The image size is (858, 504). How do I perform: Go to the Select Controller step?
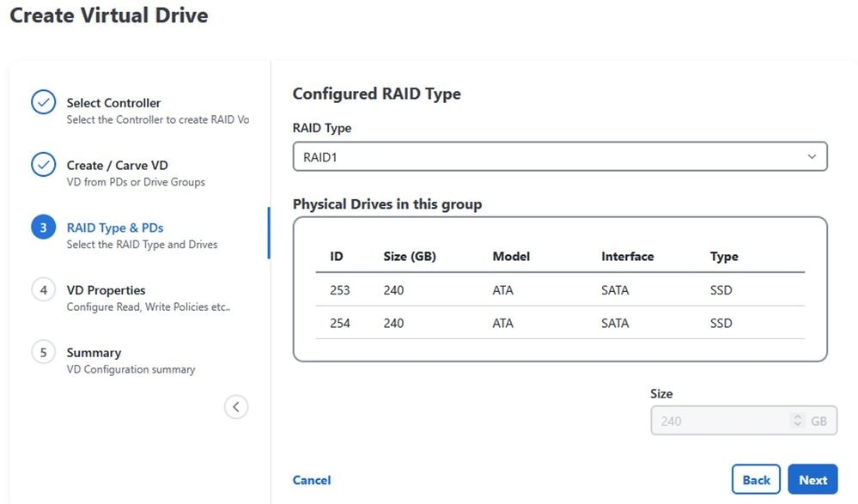pos(113,103)
